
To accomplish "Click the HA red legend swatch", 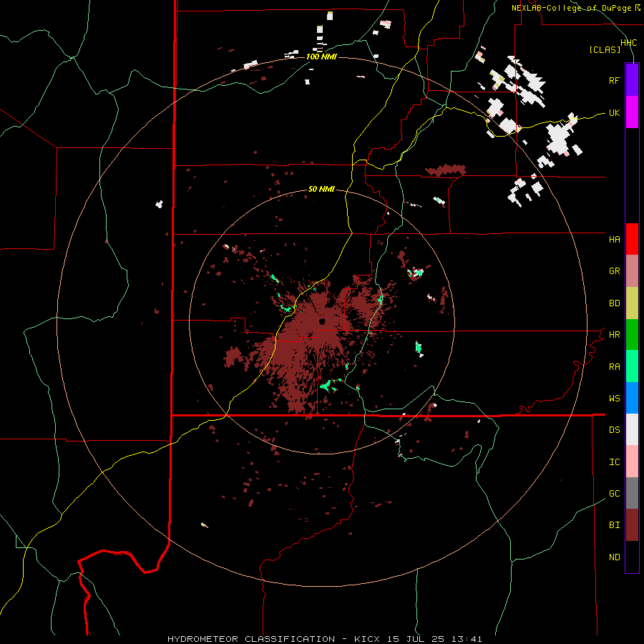I will pos(632,239).
